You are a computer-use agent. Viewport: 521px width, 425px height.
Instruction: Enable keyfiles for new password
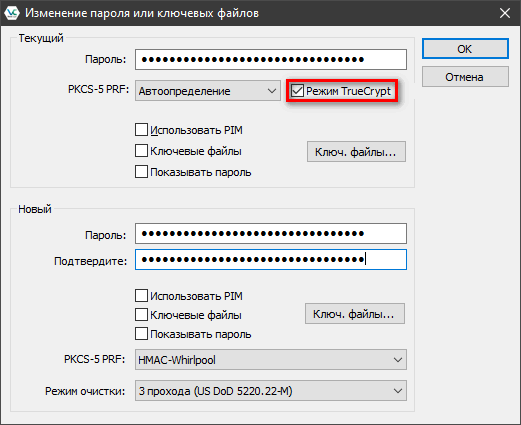coord(141,315)
